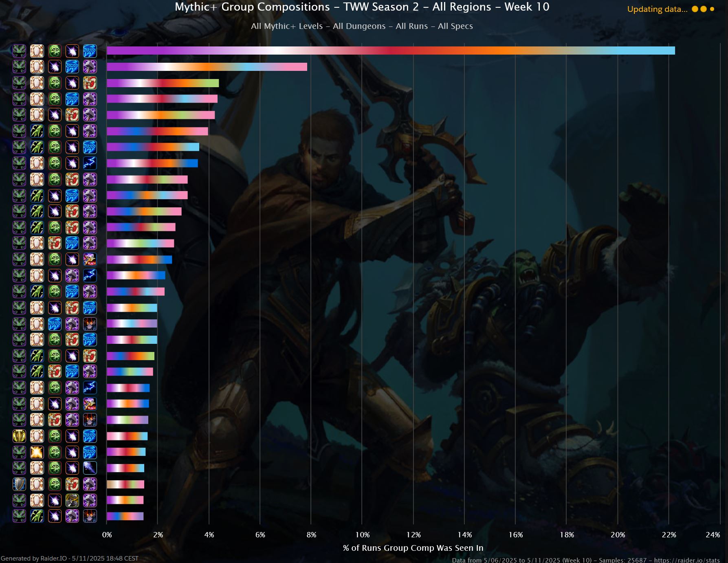This screenshot has width=728, height=563.
Task: Click the bar in the frost comet row
Action: [125, 468]
